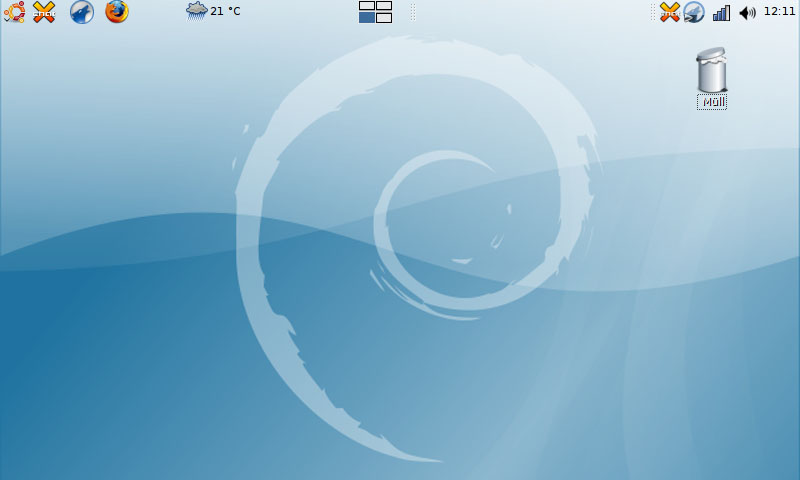Open the volume control speaker icon

[x=747, y=12]
